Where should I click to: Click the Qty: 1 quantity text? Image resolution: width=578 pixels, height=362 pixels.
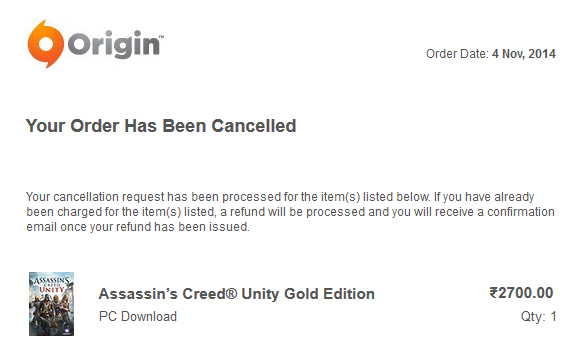(538, 316)
